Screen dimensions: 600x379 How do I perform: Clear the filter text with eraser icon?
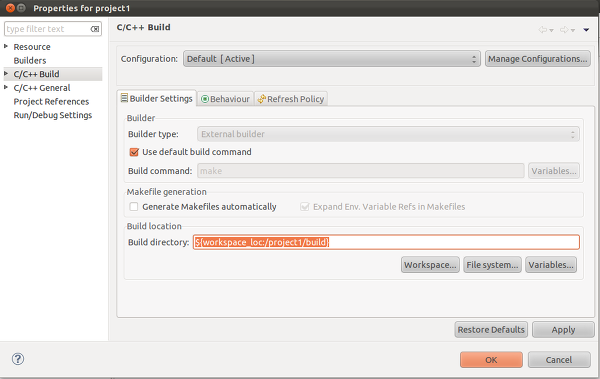95,29
